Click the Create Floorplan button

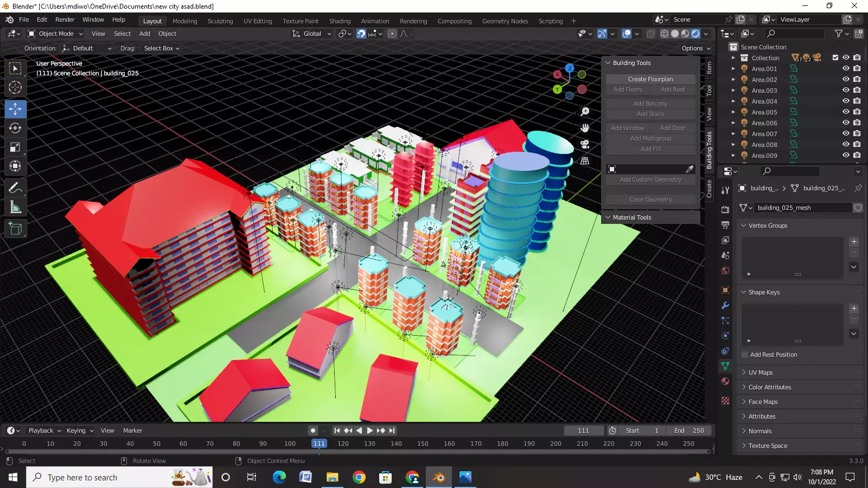[x=650, y=79]
